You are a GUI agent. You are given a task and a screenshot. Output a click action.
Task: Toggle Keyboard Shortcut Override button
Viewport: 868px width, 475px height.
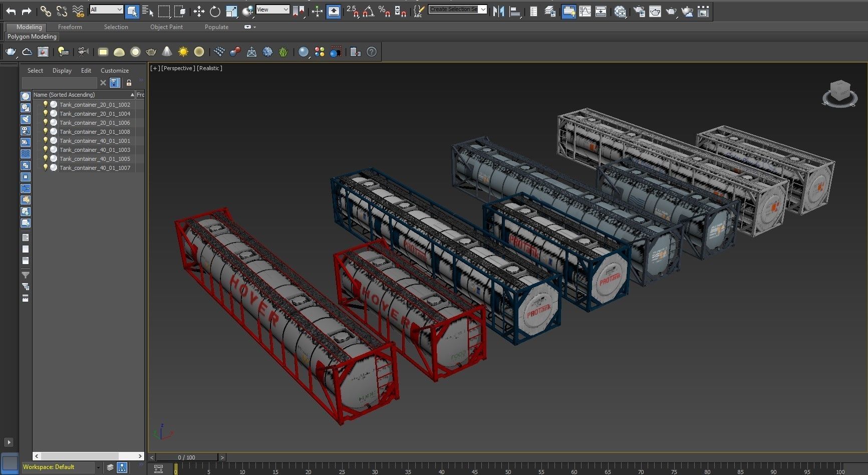334,11
